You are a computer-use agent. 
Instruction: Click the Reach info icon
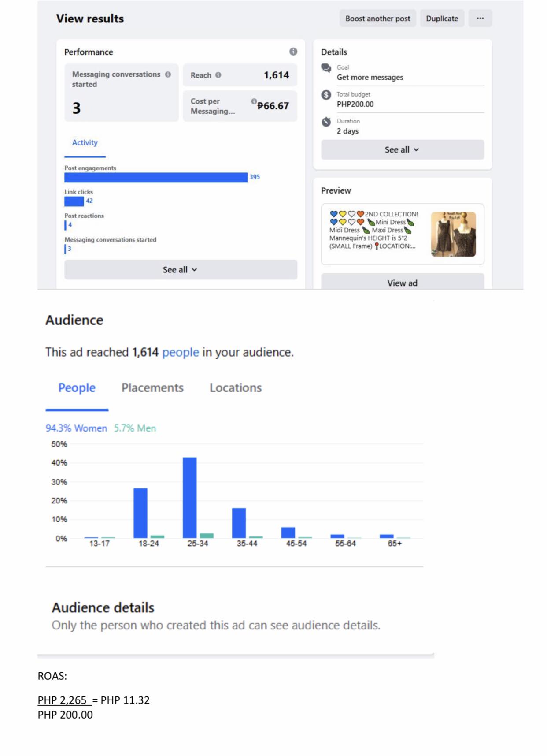pos(218,75)
